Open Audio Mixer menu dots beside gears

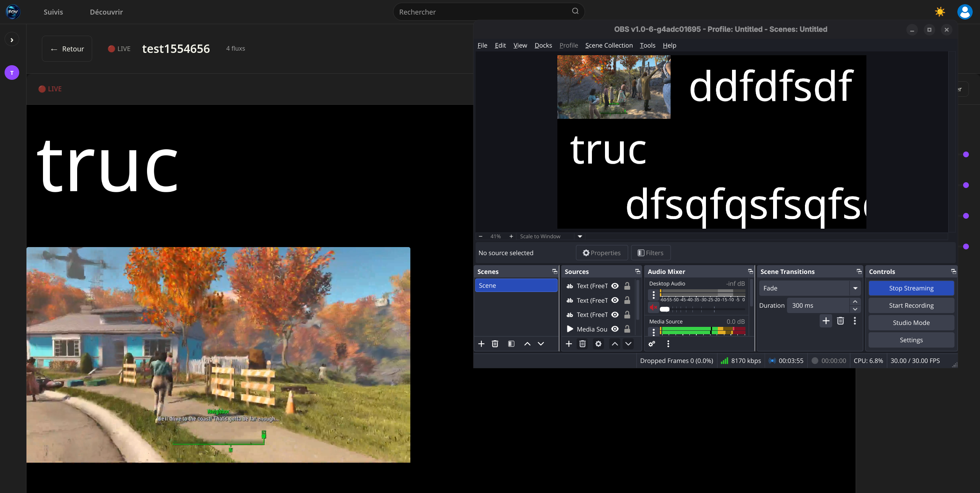pyautogui.click(x=668, y=344)
